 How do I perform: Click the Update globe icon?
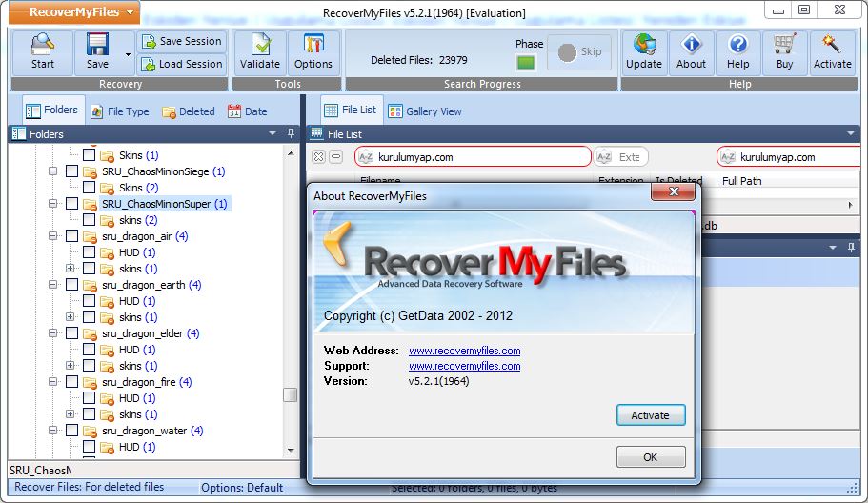pyautogui.click(x=644, y=44)
